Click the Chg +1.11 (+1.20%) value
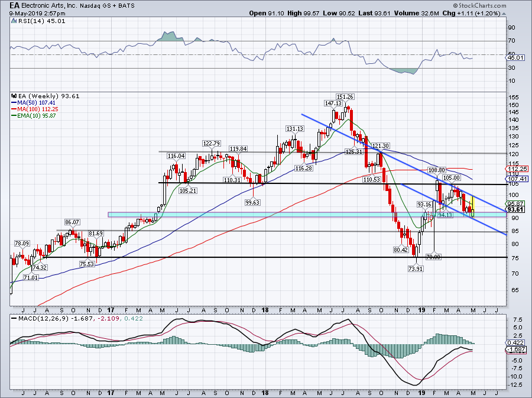This screenshot has height=398, width=532. pyautogui.click(x=471, y=13)
